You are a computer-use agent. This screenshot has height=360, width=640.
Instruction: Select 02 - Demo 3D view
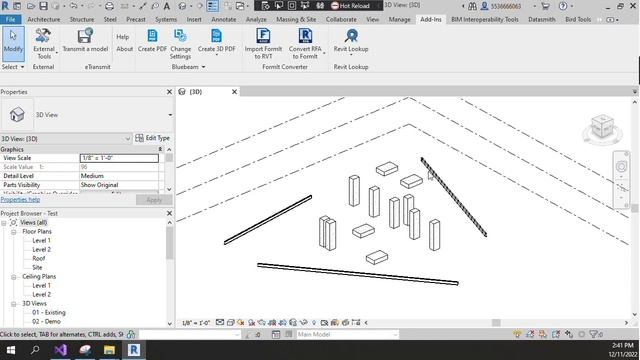click(x=46, y=322)
